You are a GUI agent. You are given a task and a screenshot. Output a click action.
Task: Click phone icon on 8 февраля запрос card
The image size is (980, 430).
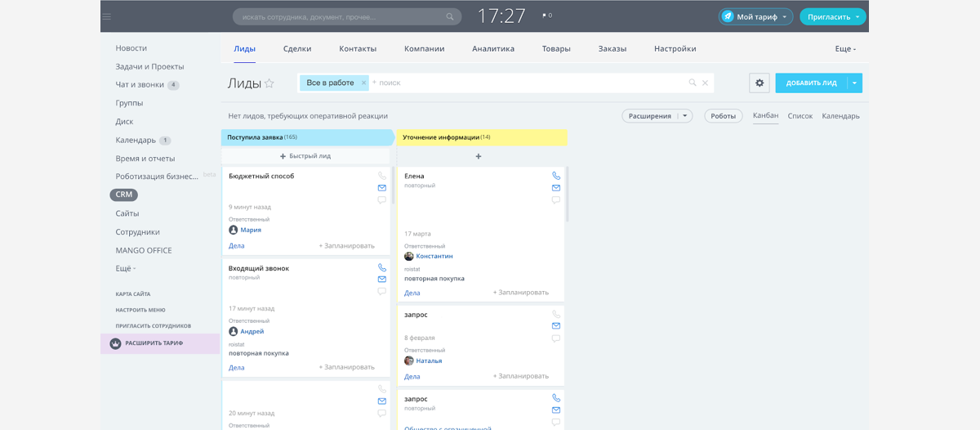pyautogui.click(x=556, y=314)
